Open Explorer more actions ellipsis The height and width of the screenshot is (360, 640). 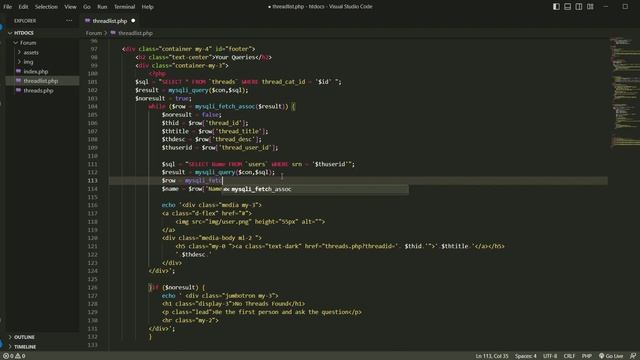[69, 20]
